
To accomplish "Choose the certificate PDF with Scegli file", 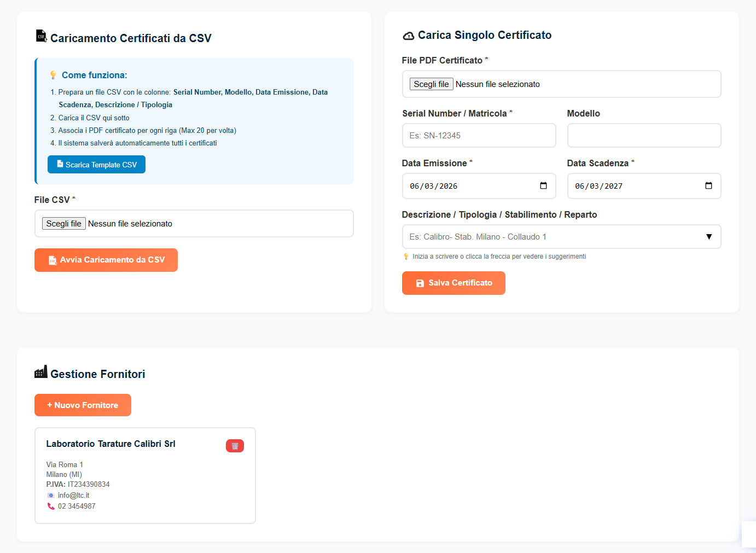I will tap(431, 84).
